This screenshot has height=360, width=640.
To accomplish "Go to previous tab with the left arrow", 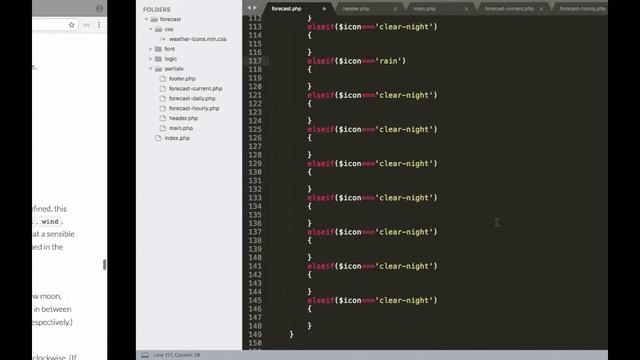I will 249,8.
